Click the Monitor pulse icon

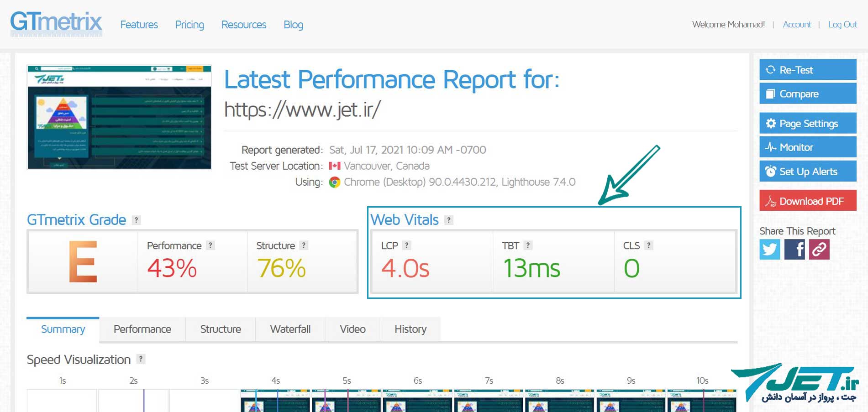click(771, 147)
